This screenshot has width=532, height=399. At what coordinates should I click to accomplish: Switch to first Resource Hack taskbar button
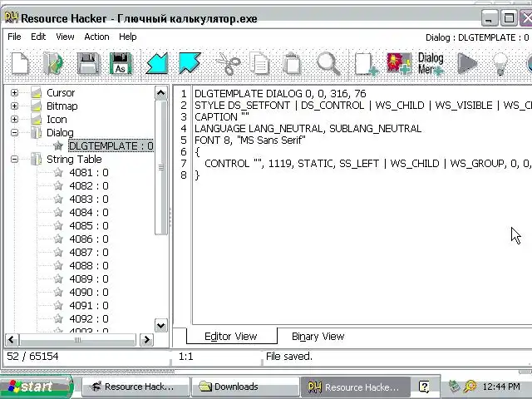135,387
